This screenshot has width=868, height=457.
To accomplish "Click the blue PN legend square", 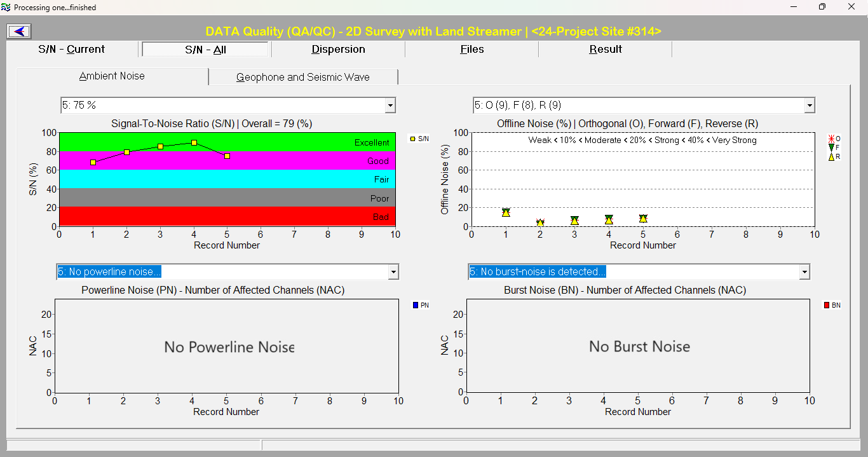I will click(416, 305).
